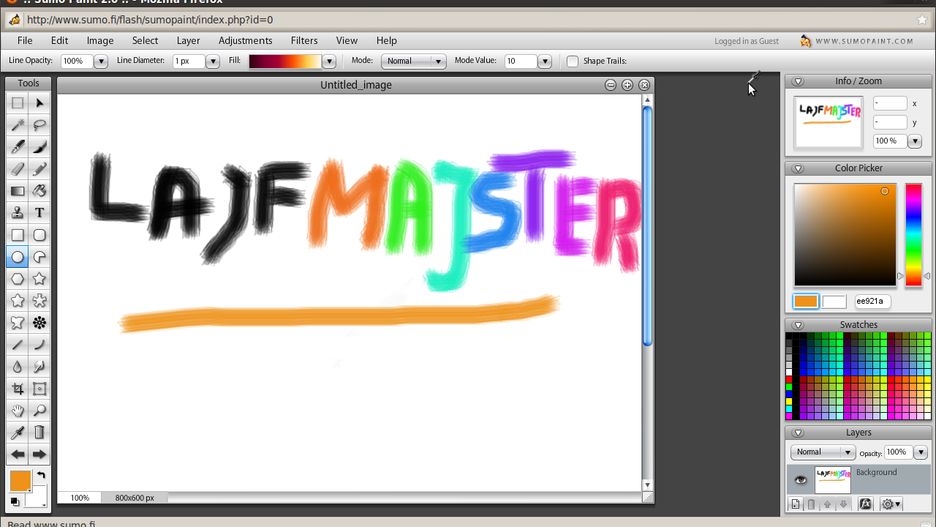Screen dimensions: 936x527
Task: Open the View menu
Action: click(x=346, y=41)
